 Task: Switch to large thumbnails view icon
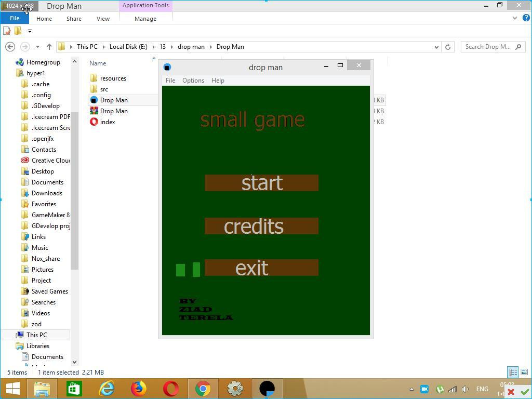tap(524, 372)
